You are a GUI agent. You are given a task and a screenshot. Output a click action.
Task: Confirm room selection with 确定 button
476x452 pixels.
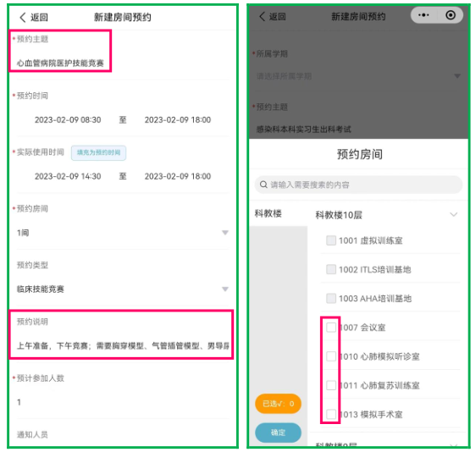coord(278,433)
